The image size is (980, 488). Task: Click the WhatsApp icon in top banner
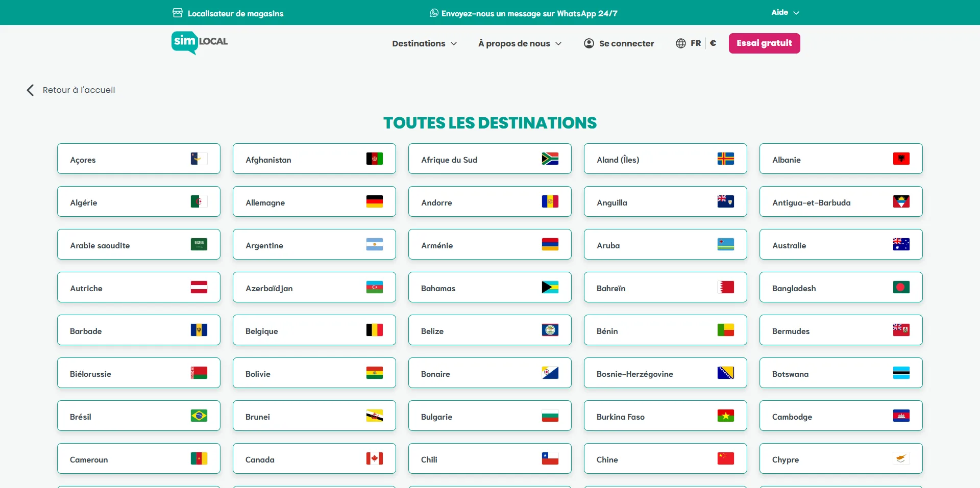[x=434, y=13]
